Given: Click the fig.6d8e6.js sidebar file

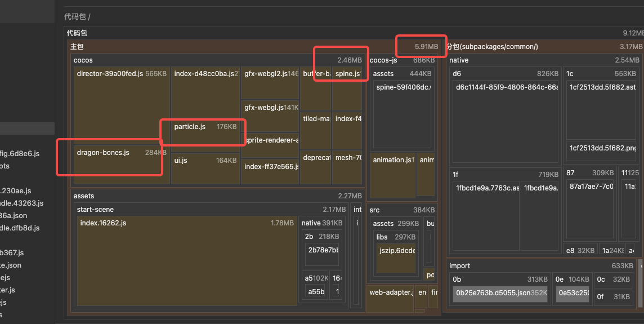Looking at the screenshot, I should (x=20, y=153).
